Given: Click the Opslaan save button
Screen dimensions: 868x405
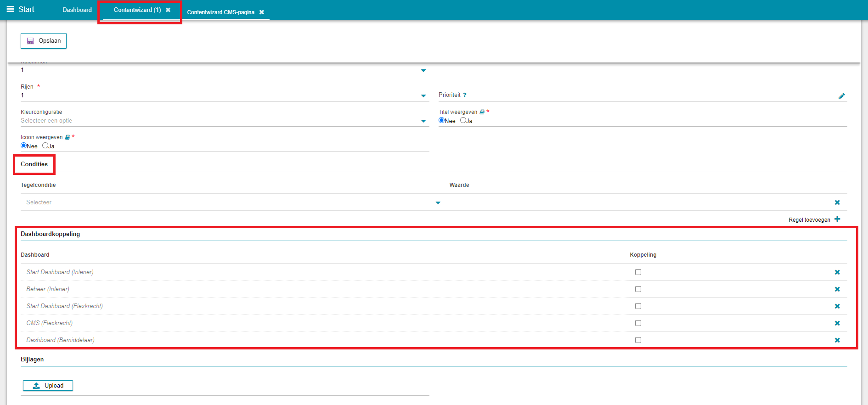Looking at the screenshot, I should click(44, 41).
